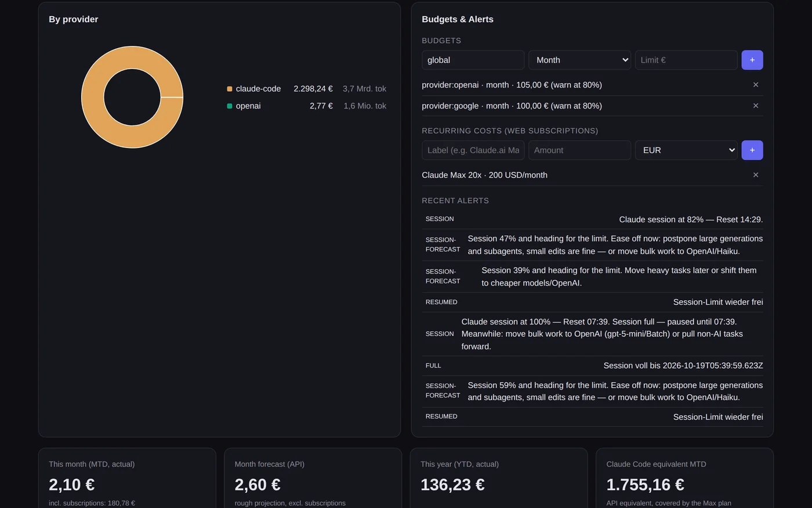Viewport: 812px width, 508px height.
Task: Click the global budget scope field
Action: pyautogui.click(x=473, y=60)
